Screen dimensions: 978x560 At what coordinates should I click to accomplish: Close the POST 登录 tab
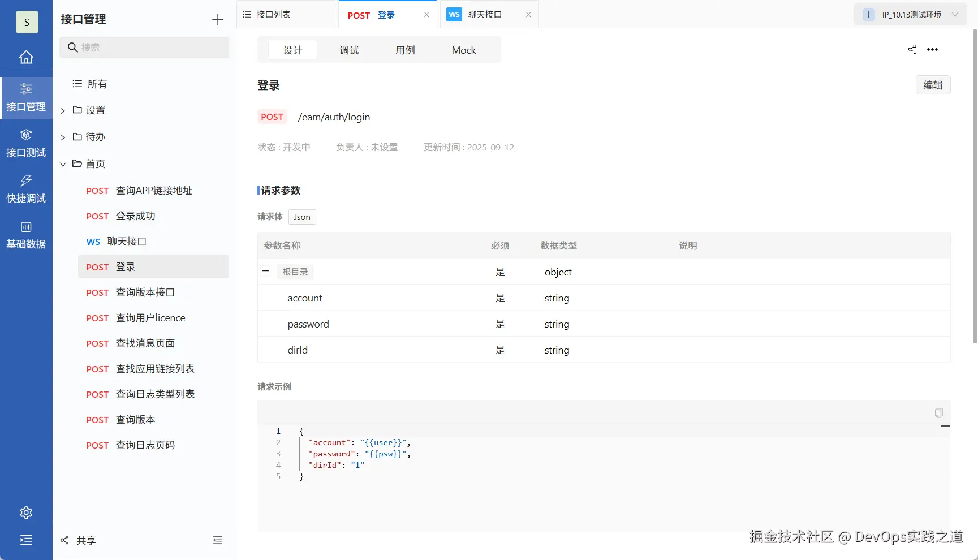[426, 15]
